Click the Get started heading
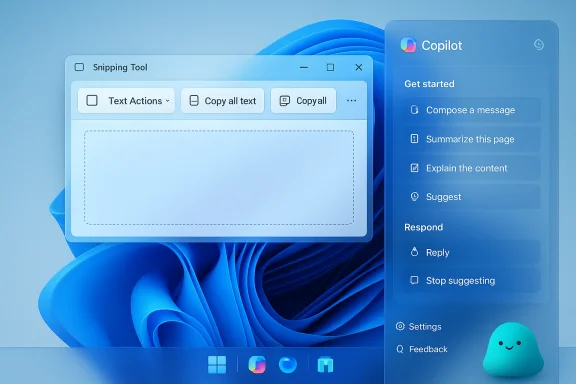576x384 pixels. point(429,84)
